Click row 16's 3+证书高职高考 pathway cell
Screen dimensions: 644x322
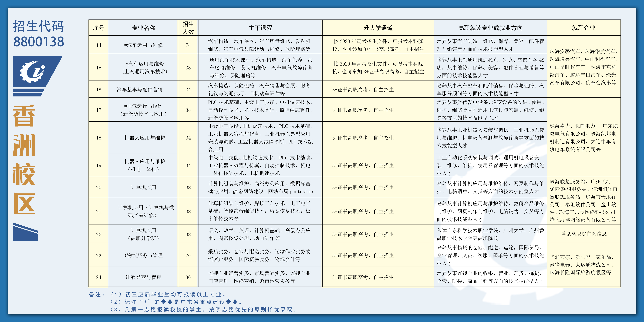(x=378, y=89)
